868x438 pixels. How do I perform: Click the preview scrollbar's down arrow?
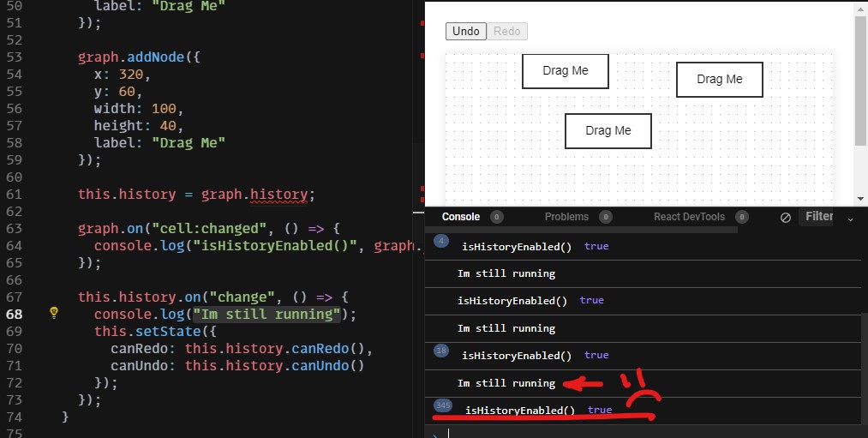[860, 199]
